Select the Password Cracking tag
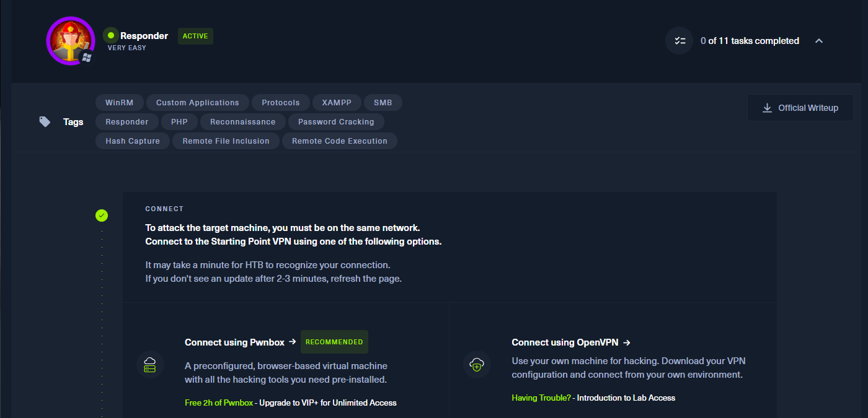 pyautogui.click(x=335, y=122)
